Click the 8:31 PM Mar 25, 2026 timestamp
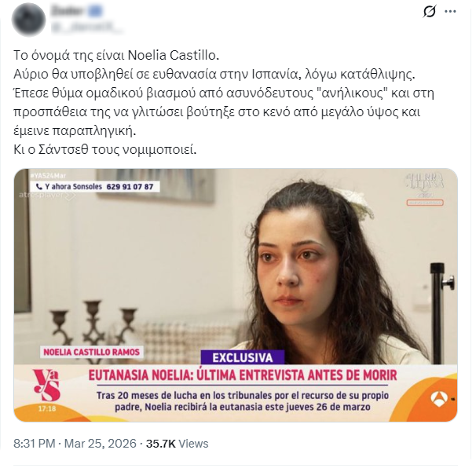The height and width of the screenshot is (468, 476). tap(75, 444)
